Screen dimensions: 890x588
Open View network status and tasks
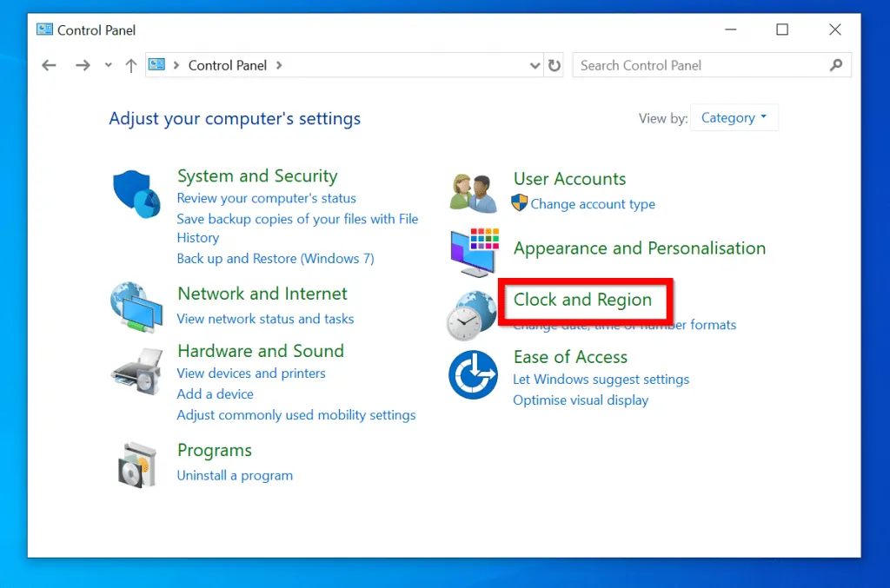pyautogui.click(x=265, y=319)
